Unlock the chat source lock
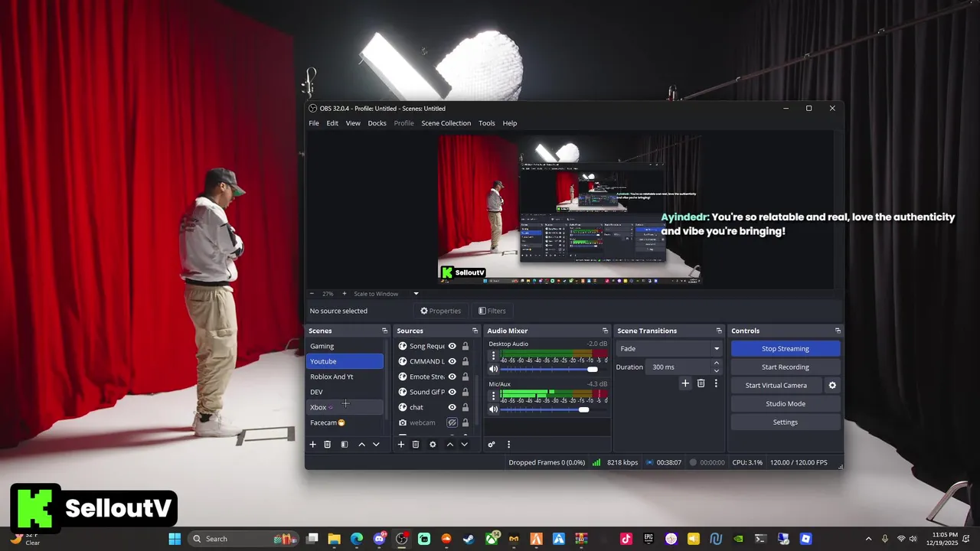The width and height of the screenshot is (980, 551). point(465,407)
